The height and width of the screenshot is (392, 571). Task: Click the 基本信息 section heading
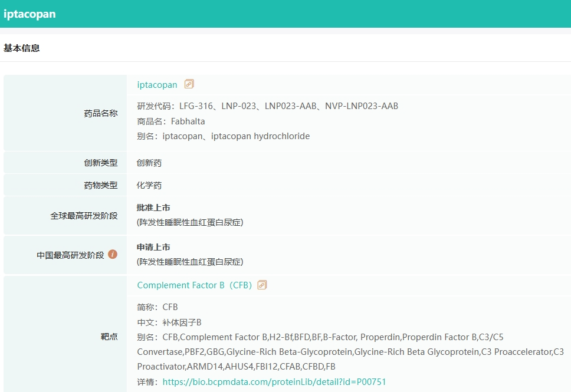pos(21,48)
